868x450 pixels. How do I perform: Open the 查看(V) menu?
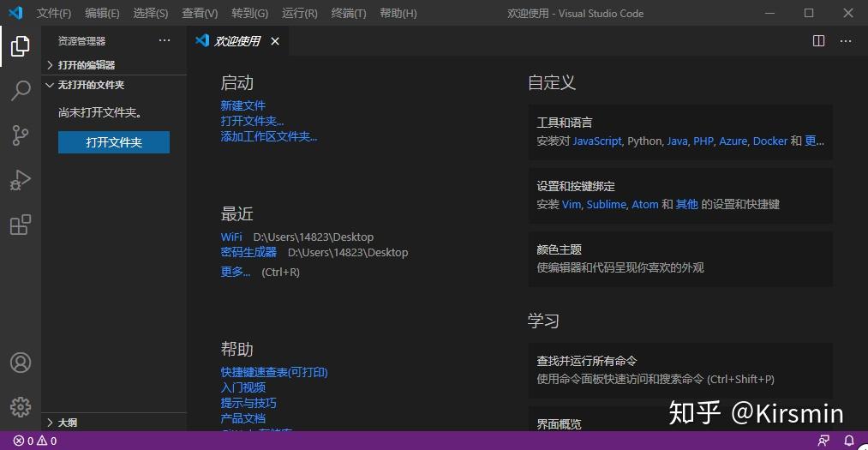point(200,13)
